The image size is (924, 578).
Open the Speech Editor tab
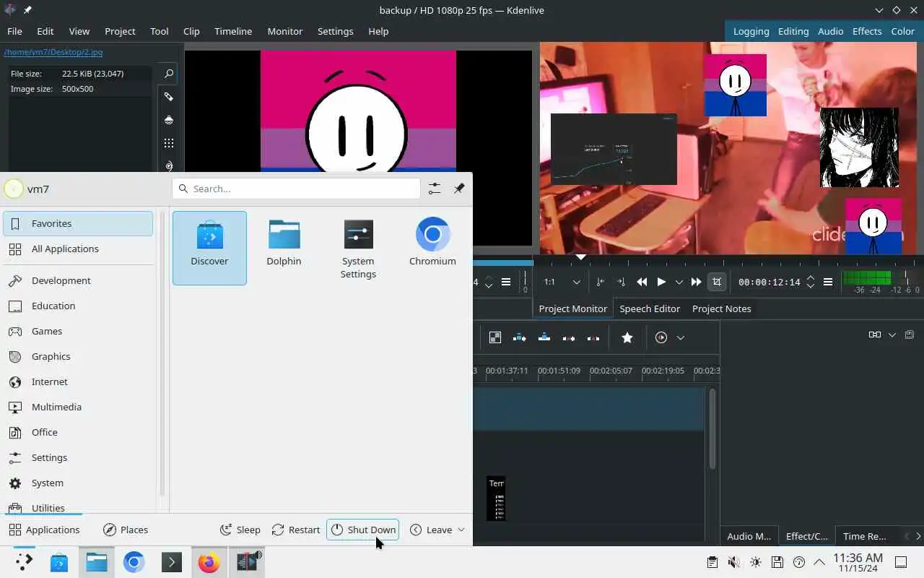coord(650,309)
